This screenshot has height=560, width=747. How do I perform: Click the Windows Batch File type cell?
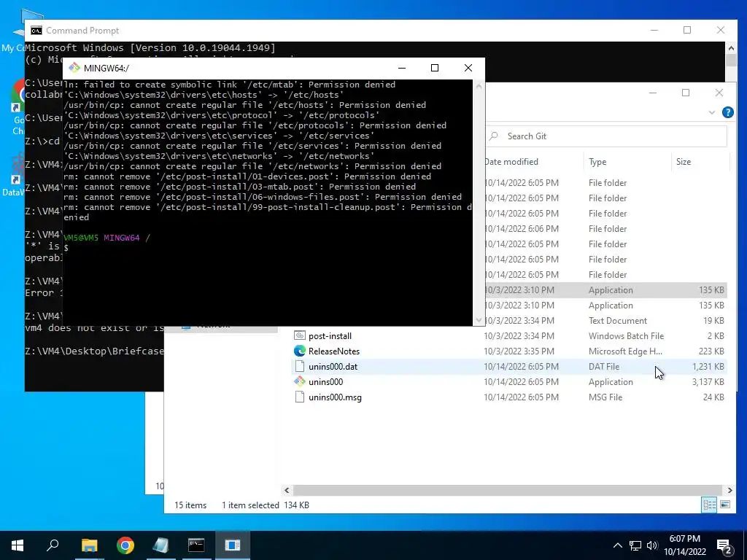point(626,336)
